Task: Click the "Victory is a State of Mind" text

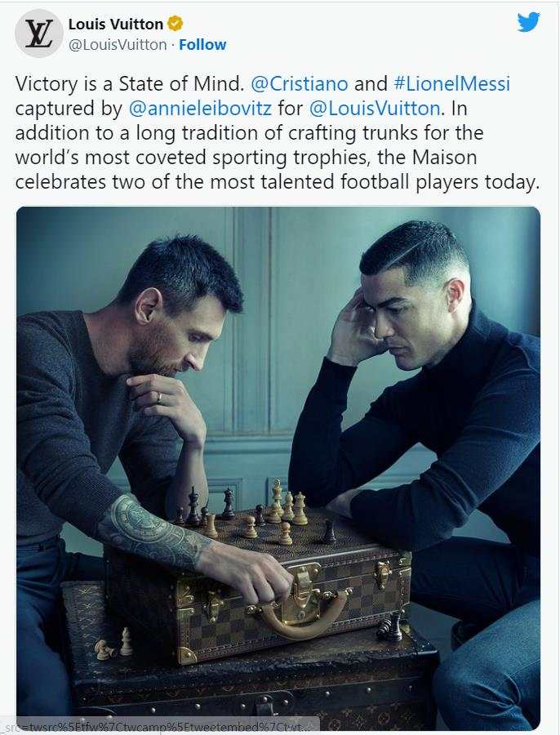Action: click(130, 84)
